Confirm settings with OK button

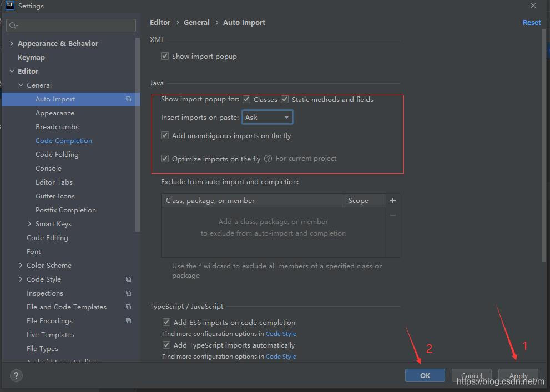(x=425, y=375)
